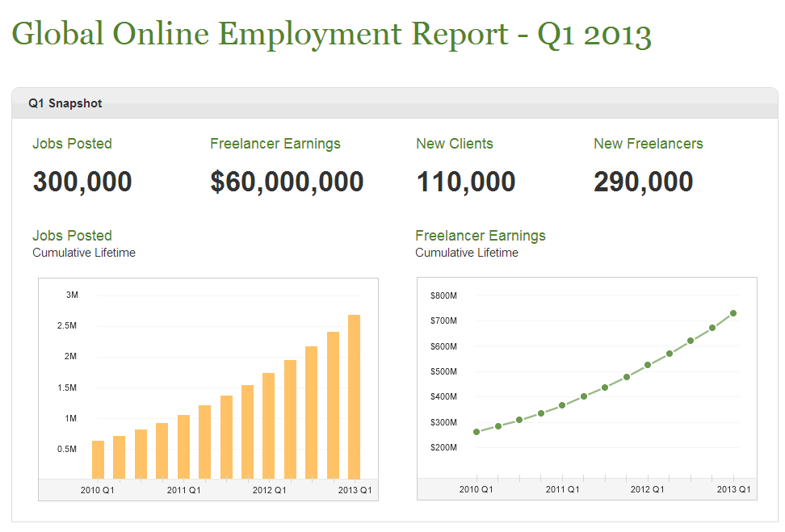Viewport: 785px width, 532px height.
Task: Click 2012 Q1 label under line chart
Action: pos(648,489)
